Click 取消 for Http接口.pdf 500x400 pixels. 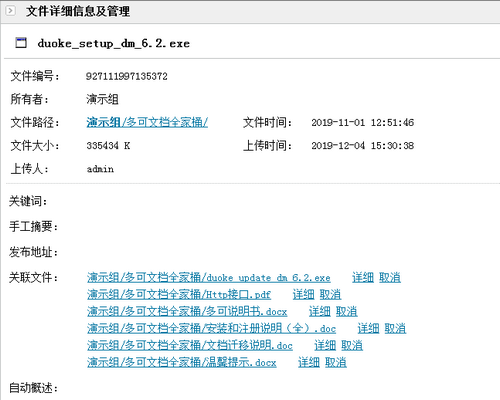coord(330,294)
